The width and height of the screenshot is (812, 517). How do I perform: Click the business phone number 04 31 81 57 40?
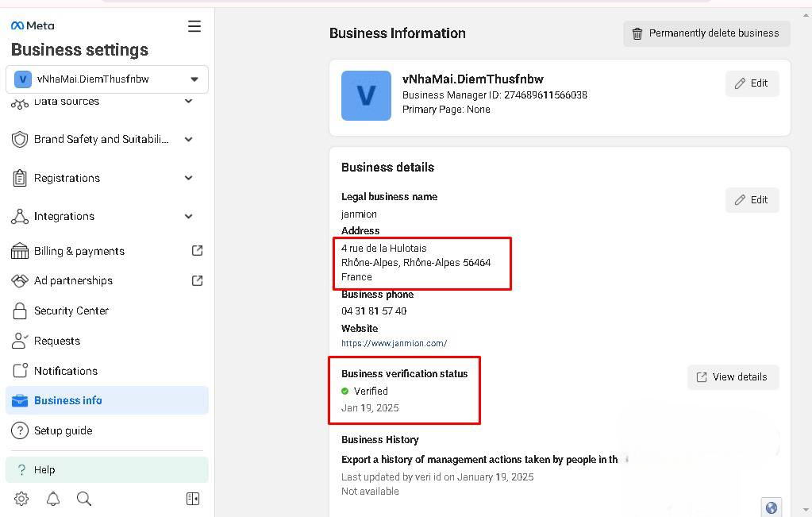(x=374, y=311)
